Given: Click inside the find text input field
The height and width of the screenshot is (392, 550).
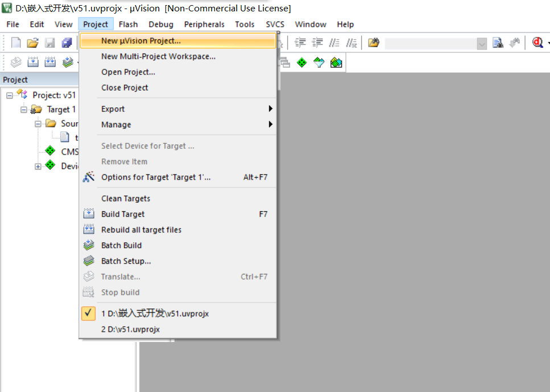Looking at the screenshot, I should pos(431,44).
